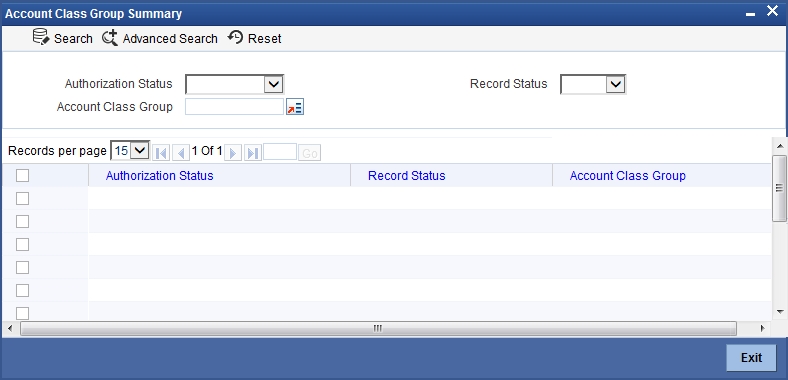Click the Account Class Group input field
Viewport: 788px width, 380px height.
click(234, 107)
